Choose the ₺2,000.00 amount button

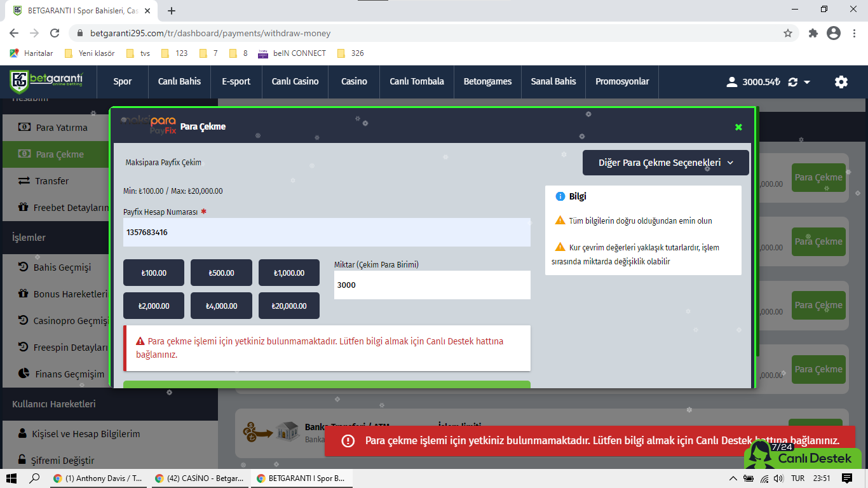pos(154,306)
